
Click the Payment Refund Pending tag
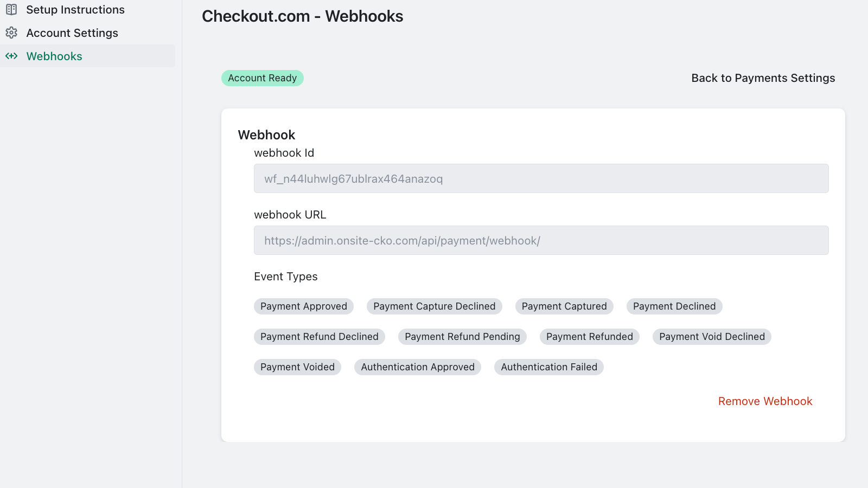tap(462, 337)
